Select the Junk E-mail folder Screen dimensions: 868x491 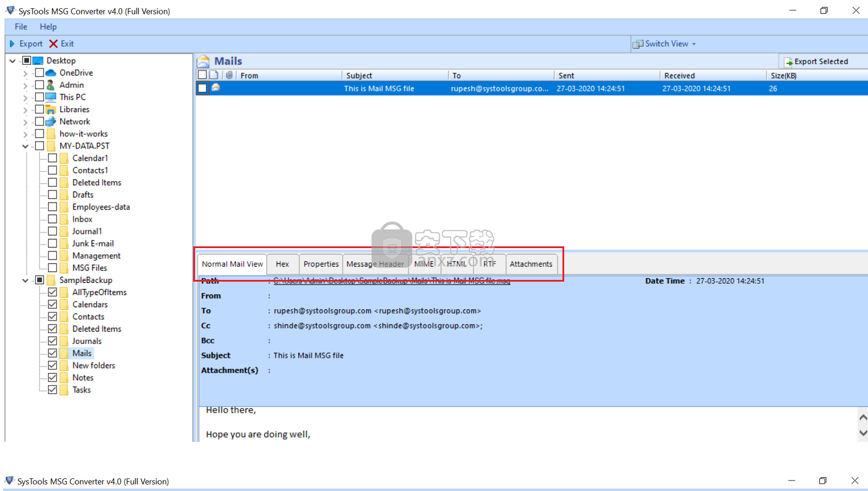tap(93, 243)
